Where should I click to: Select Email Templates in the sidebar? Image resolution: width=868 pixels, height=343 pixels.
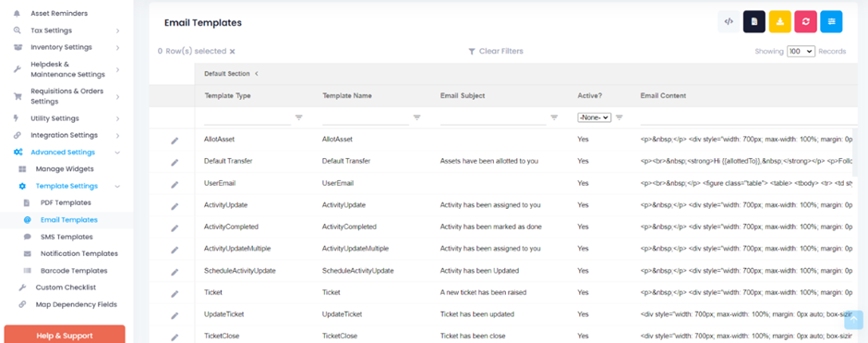tap(68, 220)
